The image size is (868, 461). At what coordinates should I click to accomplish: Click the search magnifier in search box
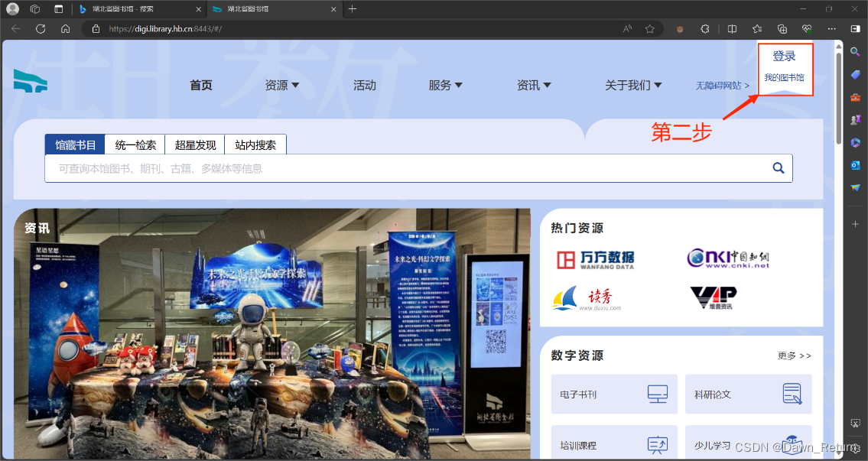point(779,168)
